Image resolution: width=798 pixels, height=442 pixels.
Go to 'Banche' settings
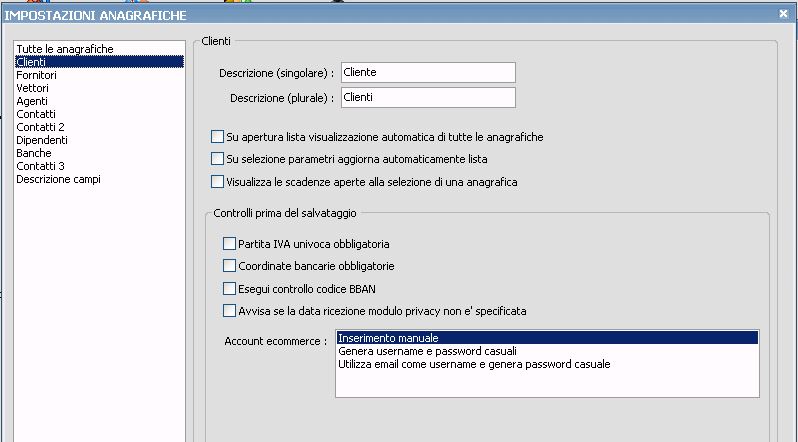pyautogui.click(x=33, y=153)
